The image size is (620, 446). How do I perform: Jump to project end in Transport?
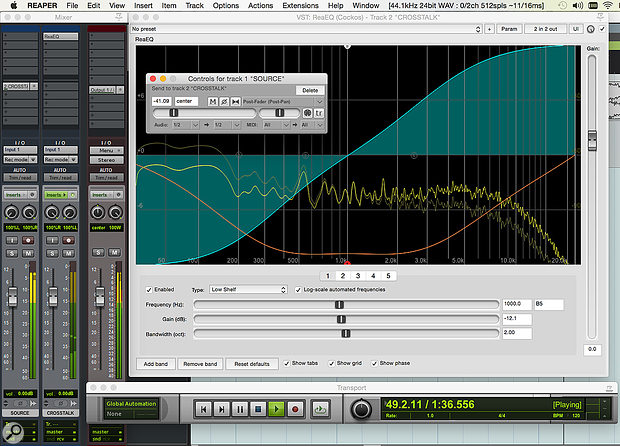pos(222,409)
